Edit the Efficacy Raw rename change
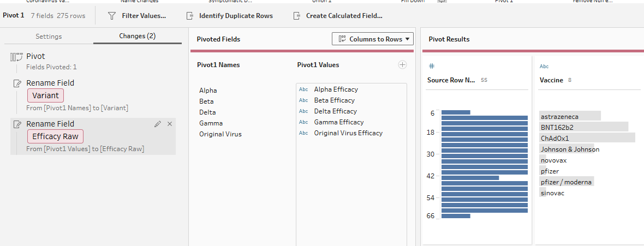 tap(158, 124)
